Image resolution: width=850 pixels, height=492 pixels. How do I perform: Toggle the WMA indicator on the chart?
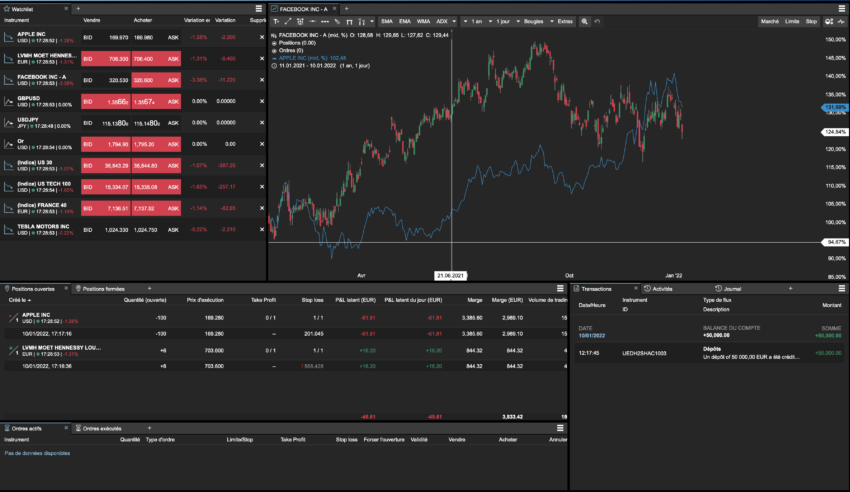coord(423,21)
